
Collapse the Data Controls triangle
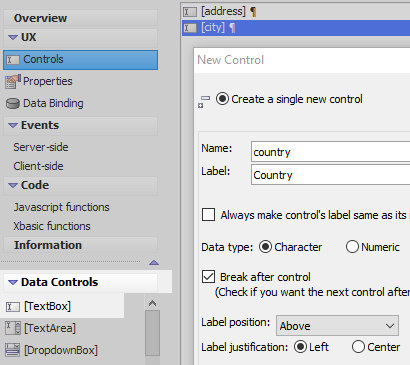(13, 282)
